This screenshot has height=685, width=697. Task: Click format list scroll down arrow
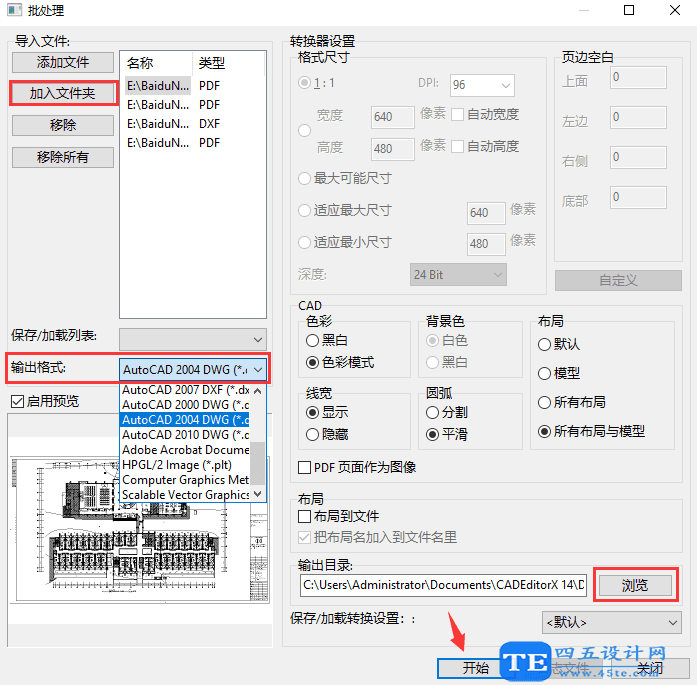[x=257, y=494]
